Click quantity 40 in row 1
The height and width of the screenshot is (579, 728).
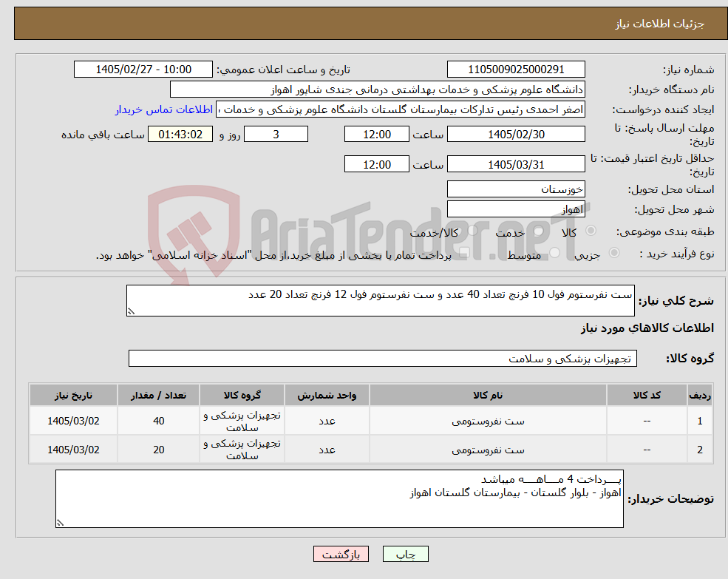tap(158, 421)
